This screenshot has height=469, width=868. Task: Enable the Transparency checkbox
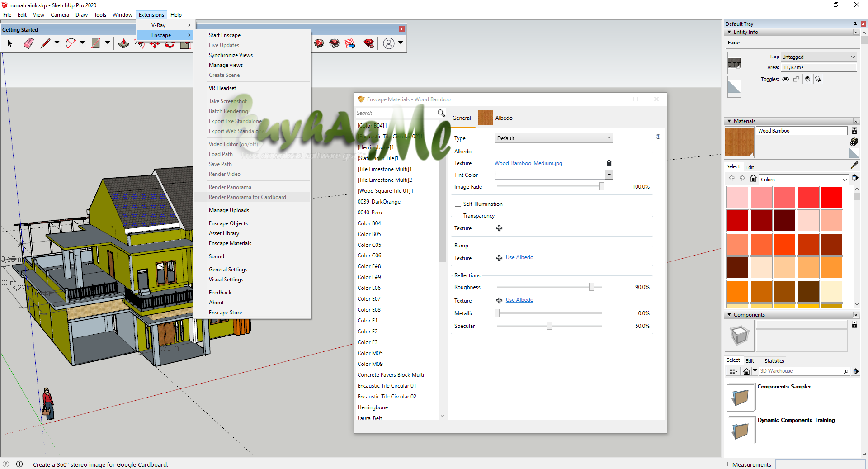[458, 216]
